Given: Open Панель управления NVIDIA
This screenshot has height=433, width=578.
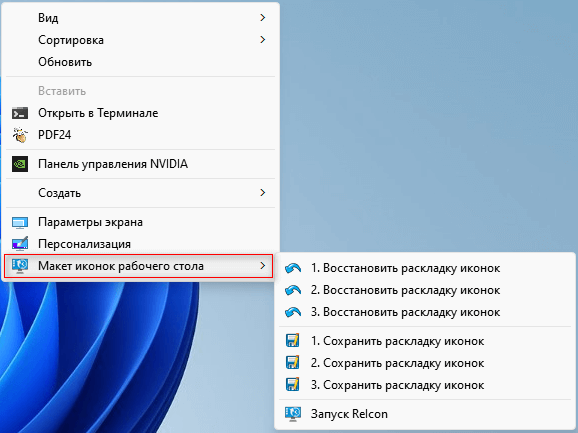Looking at the screenshot, I should [x=140, y=164].
